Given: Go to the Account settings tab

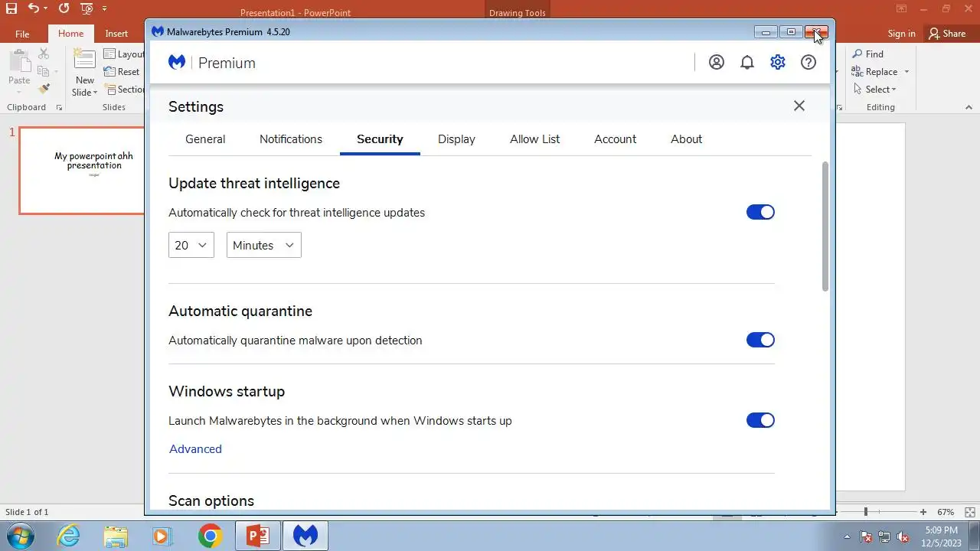Looking at the screenshot, I should tap(616, 139).
